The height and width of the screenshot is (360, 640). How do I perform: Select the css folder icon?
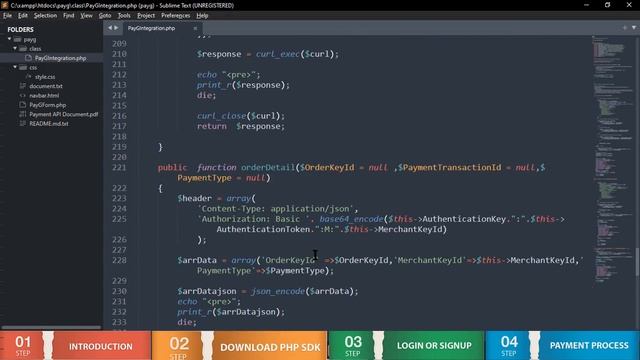tap(23, 67)
